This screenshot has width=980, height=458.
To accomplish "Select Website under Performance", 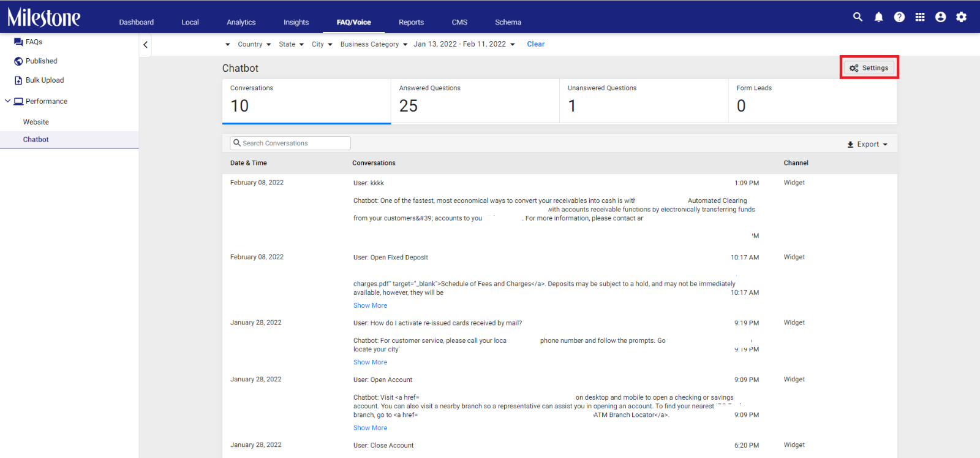I will (x=36, y=122).
